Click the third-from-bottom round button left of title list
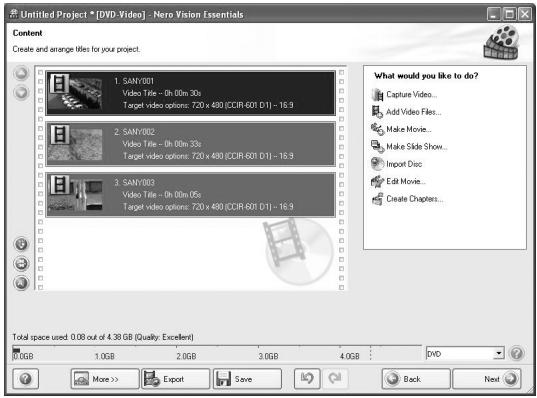Viewport: 537px width, 398px height. tap(21, 244)
